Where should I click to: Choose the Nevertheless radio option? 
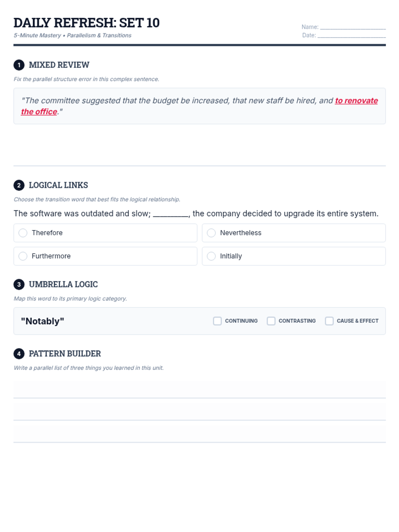tap(211, 233)
